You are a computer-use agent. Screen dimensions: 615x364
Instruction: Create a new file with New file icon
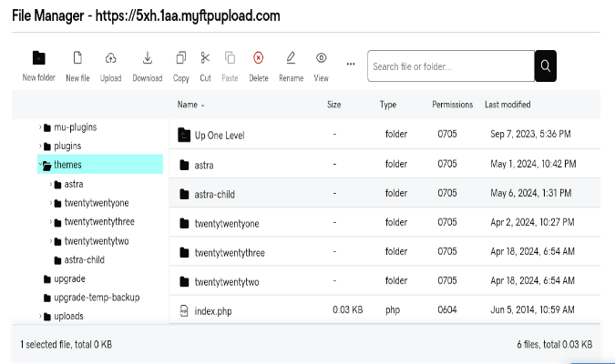[x=77, y=58]
